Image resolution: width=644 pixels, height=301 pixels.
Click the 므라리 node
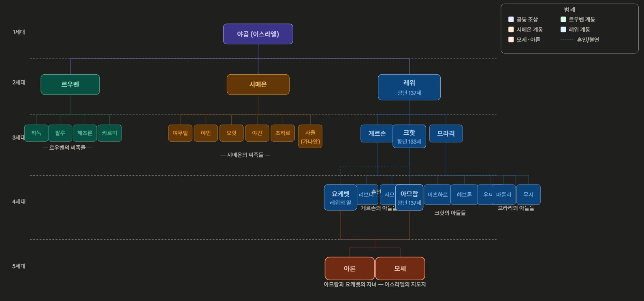[446, 133]
